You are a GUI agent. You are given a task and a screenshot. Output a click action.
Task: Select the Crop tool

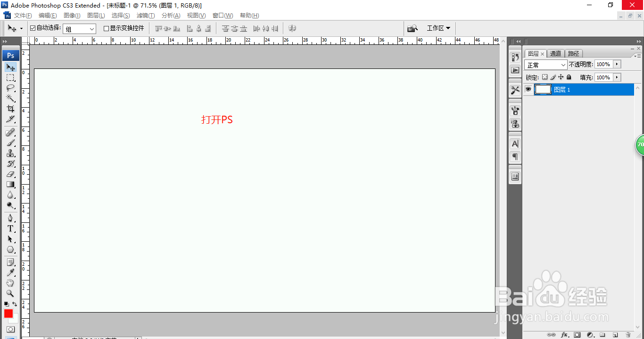click(10, 109)
